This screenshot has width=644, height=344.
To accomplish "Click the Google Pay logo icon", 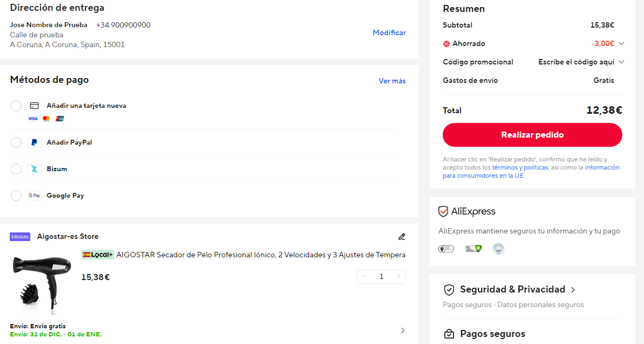I will point(35,196).
